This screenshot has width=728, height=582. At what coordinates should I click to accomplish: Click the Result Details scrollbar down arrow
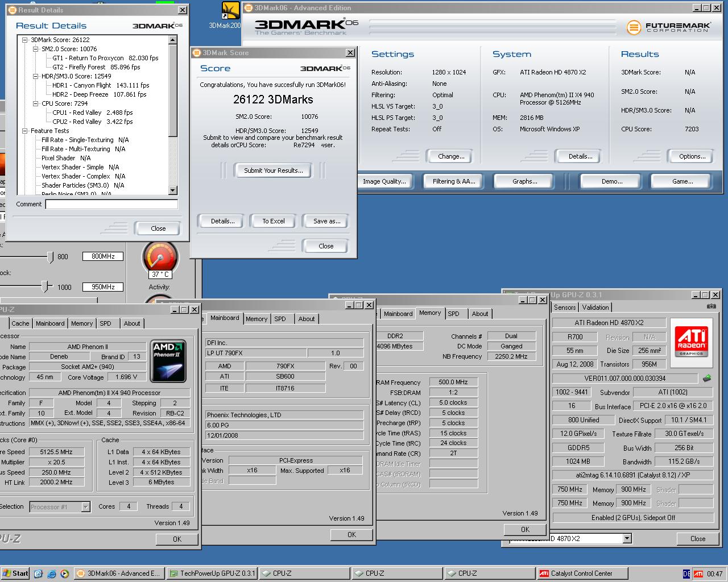tap(173, 190)
